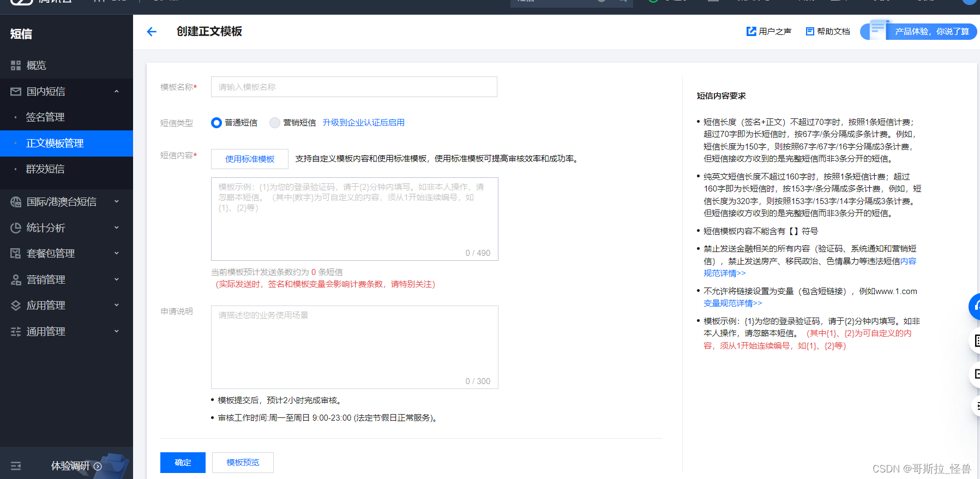Expand the 套餐包管理 chevron

pyautogui.click(x=116, y=254)
